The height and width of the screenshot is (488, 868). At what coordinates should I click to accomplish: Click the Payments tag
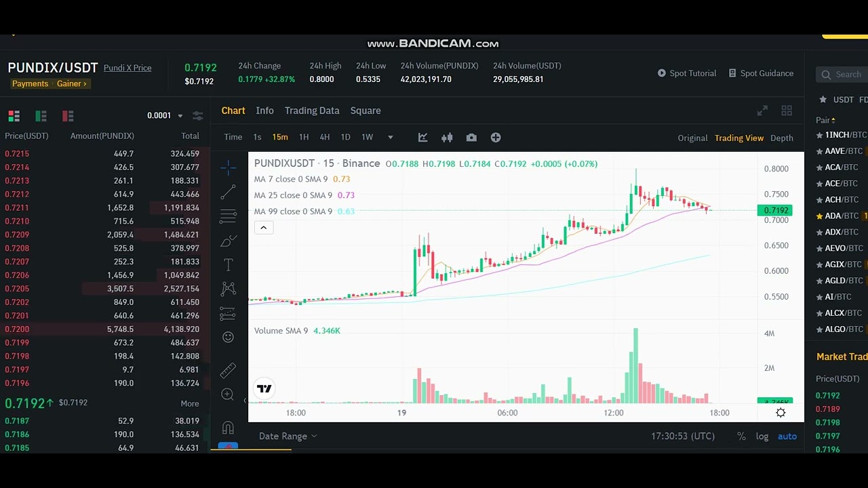[x=30, y=84]
